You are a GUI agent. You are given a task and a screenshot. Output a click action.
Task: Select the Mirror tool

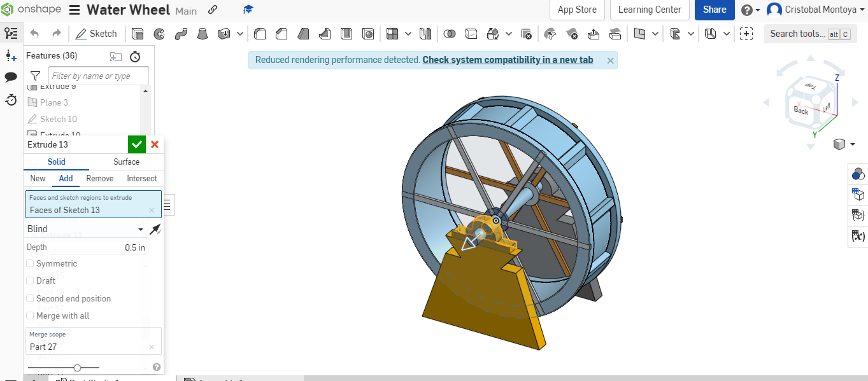pos(425,34)
